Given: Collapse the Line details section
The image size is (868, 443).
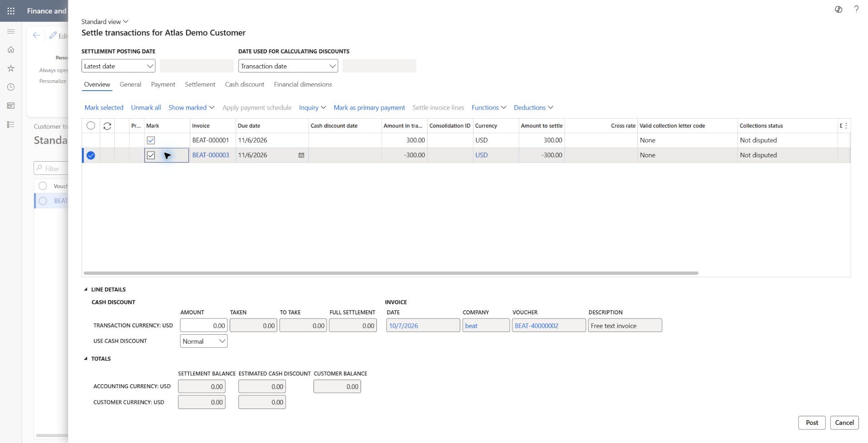Looking at the screenshot, I should pyautogui.click(x=86, y=289).
